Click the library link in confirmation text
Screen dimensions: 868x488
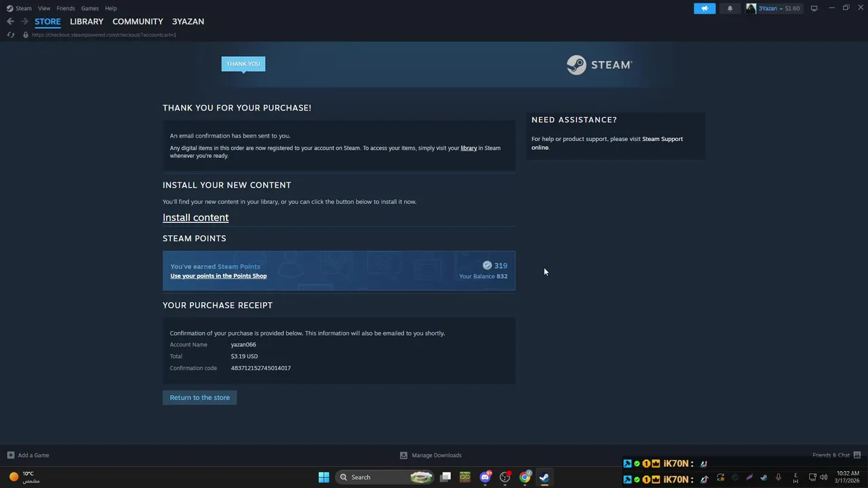pyautogui.click(x=469, y=148)
